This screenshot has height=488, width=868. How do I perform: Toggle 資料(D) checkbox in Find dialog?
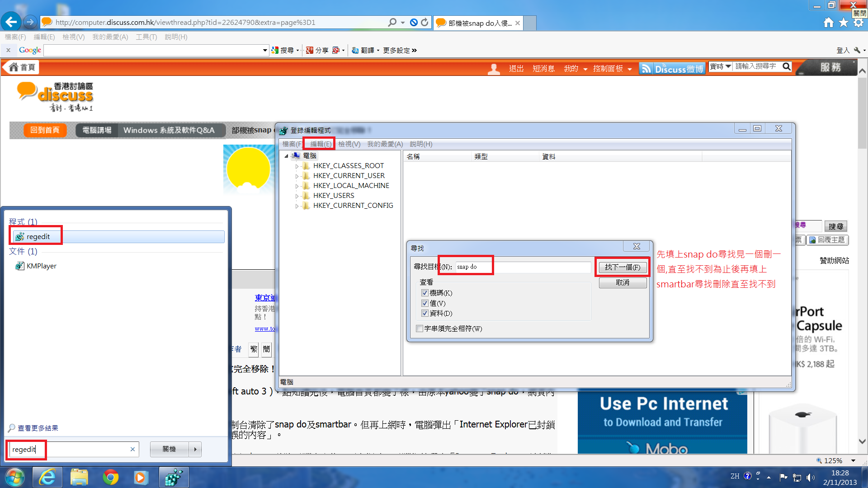point(425,313)
